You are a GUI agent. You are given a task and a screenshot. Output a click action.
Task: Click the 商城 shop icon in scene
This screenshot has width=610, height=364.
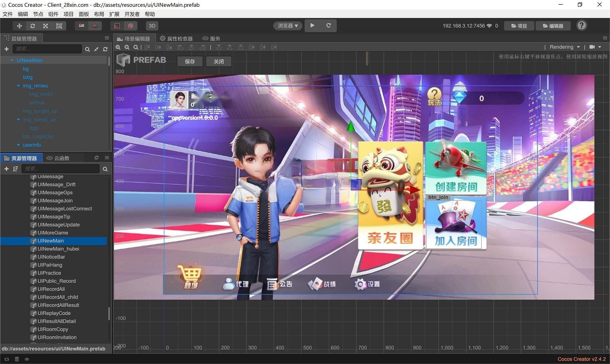190,277
